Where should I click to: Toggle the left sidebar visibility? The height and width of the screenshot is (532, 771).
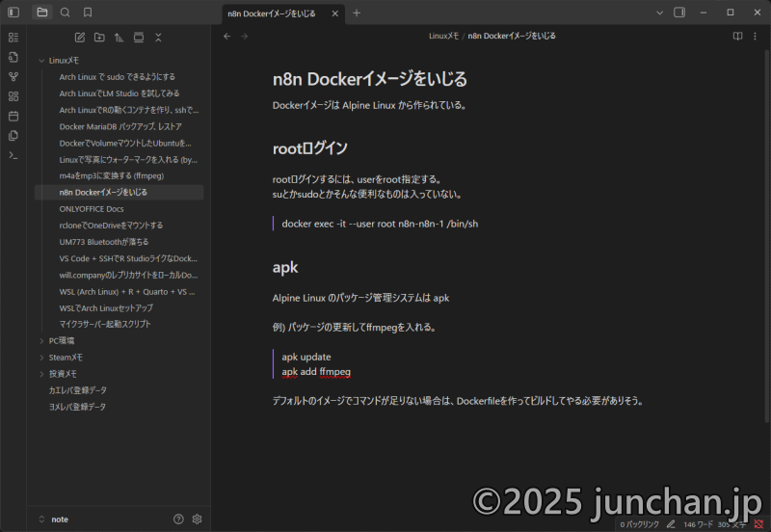13,13
